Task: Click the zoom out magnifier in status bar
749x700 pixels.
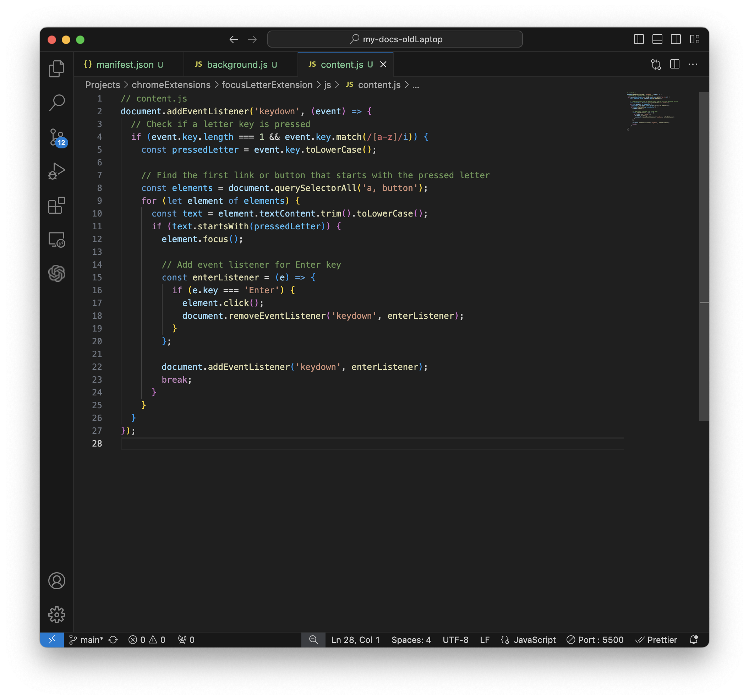Action: tap(313, 640)
